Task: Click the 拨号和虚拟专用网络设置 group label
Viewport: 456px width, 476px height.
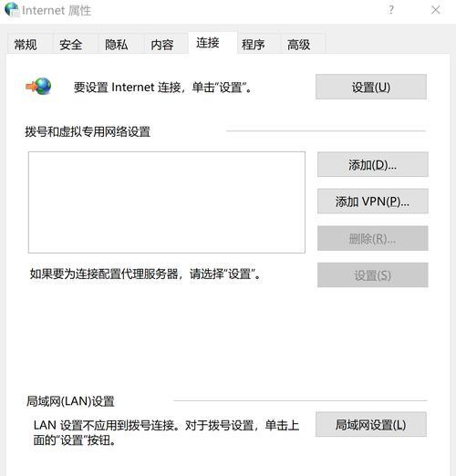Action: (88, 131)
